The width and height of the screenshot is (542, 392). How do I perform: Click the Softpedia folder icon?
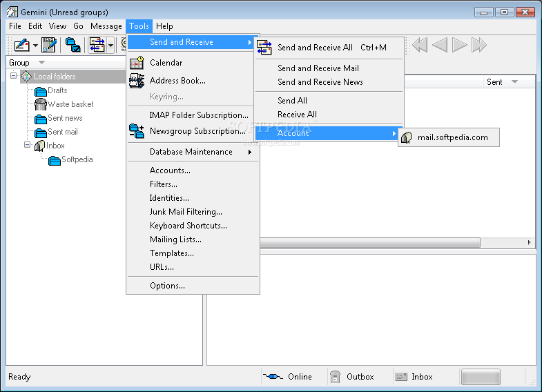click(x=55, y=160)
